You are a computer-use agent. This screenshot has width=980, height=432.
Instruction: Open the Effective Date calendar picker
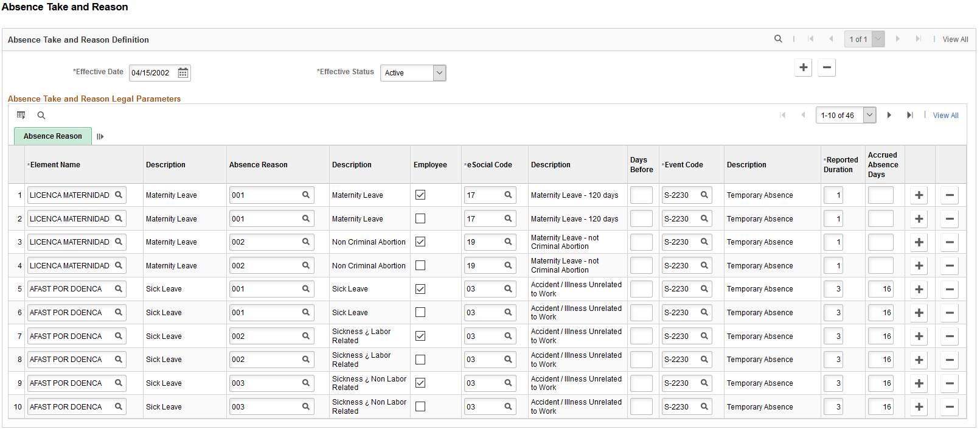point(182,73)
